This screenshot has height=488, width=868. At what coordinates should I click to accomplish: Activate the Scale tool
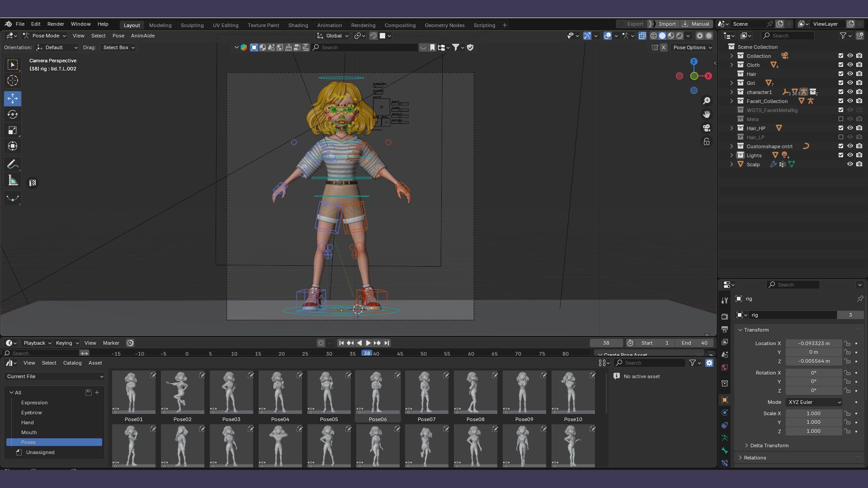pos(13,131)
